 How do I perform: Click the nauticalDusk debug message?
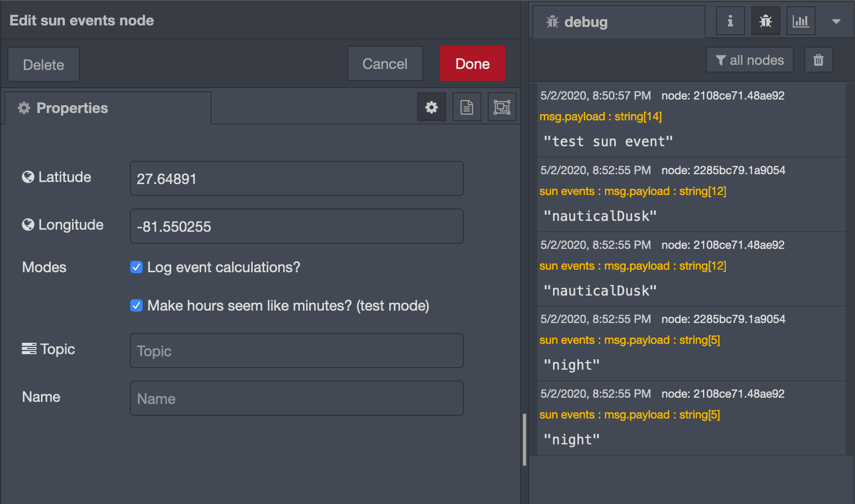(x=600, y=216)
